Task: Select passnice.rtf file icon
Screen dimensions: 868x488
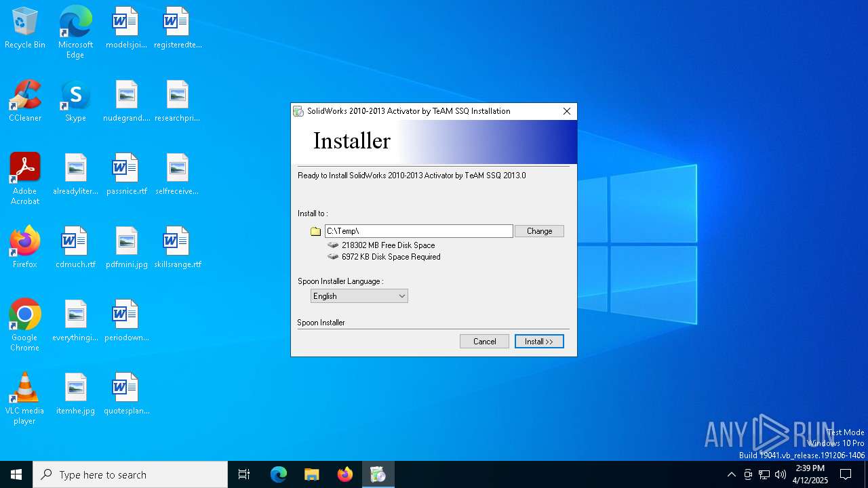Action: click(x=126, y=174)
